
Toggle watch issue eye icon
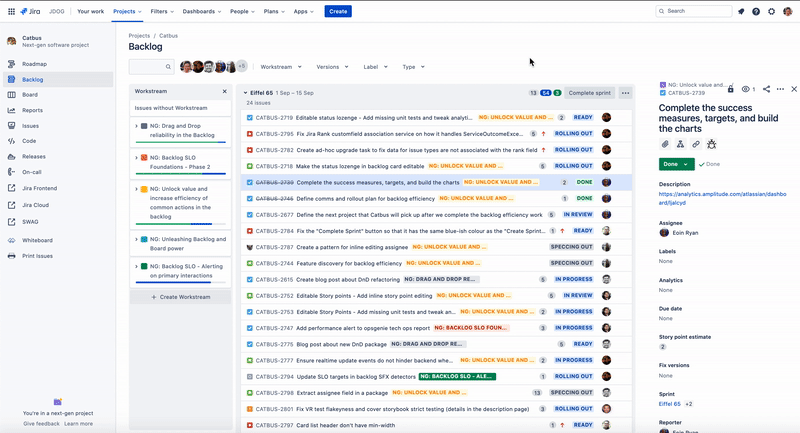click(745, 89)
